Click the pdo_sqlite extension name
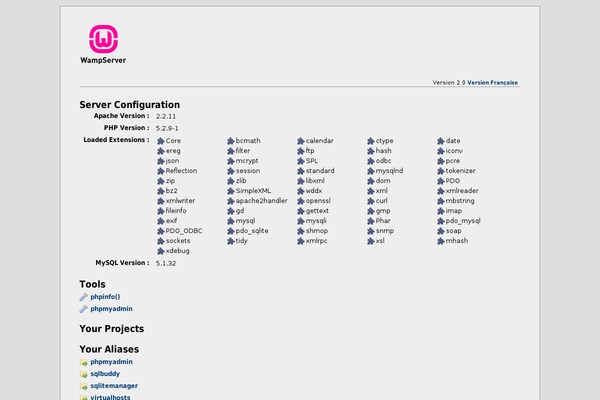 point(252,231)
